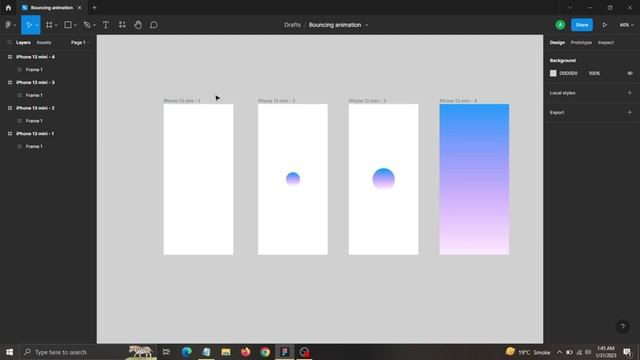Switch to the Layers tab
The width and height of the screenshot is (640, 360).
pos(23,42)
